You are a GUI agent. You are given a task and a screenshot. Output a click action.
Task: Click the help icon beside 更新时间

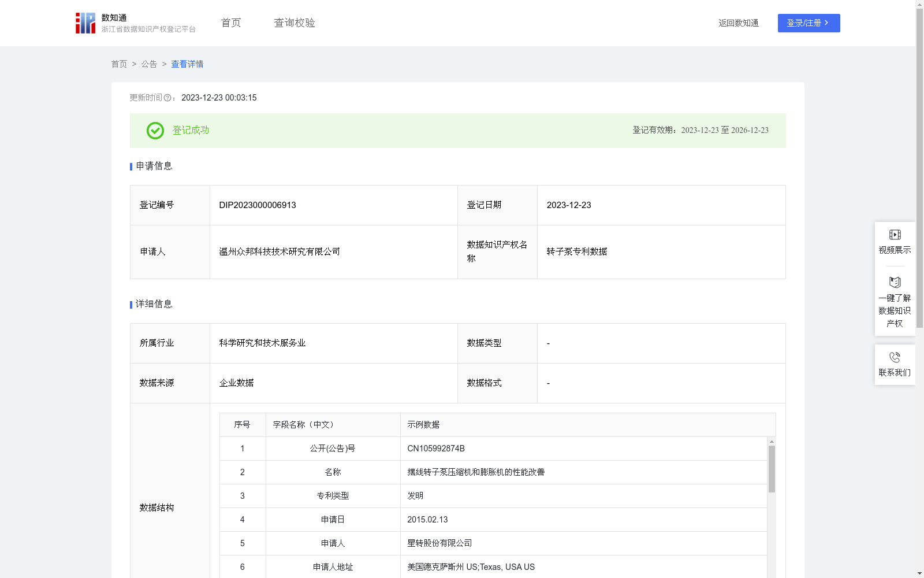167,98
